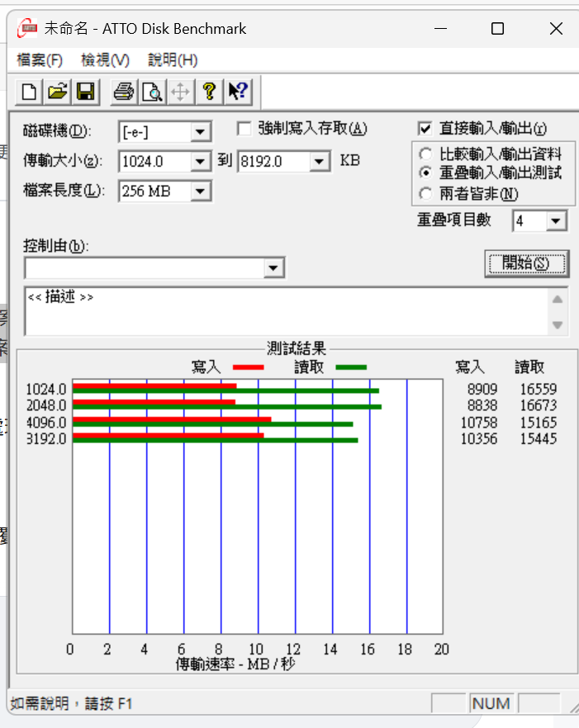The image size is (579, 728).
Task: Click the 2048.0 row label in chart
Action: [46, 405]
